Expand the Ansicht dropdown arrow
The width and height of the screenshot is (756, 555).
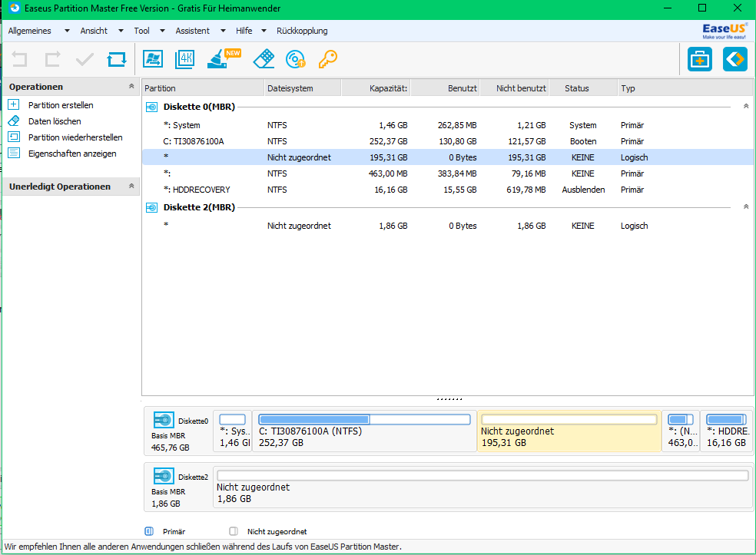[121, 31]
